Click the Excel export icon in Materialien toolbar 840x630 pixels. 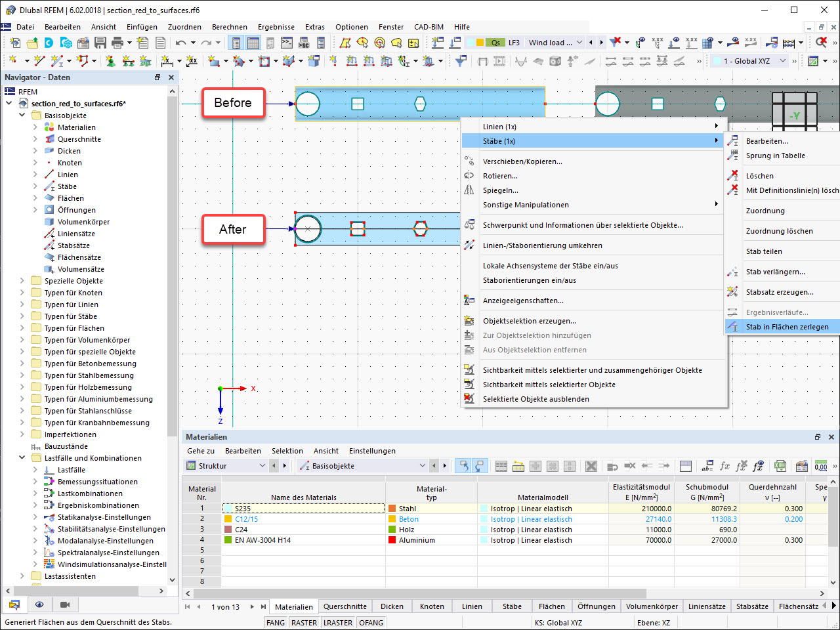pyautogui.click(x=780, y=466)
